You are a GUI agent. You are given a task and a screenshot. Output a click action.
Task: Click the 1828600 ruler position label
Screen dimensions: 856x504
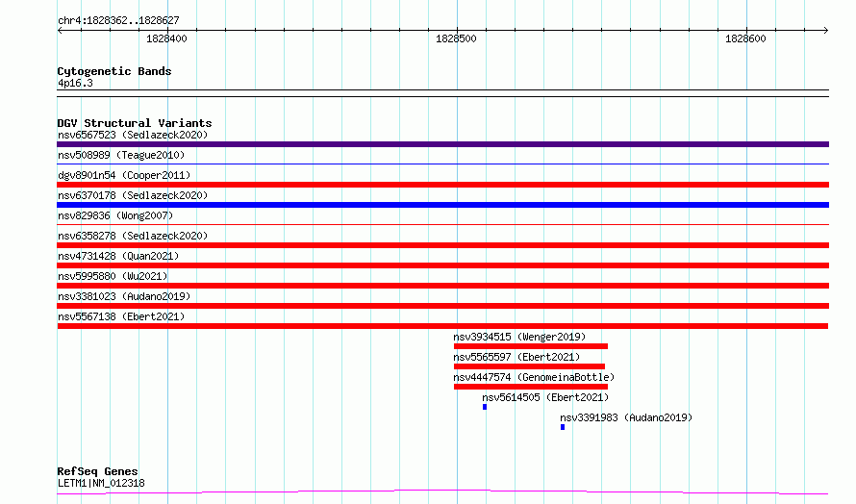(745, 38)
